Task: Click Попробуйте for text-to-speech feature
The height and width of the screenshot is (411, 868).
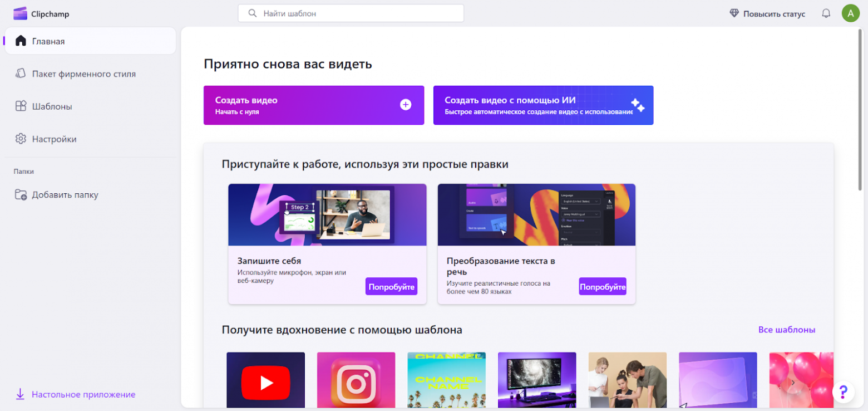Action: (x=602, y=286)
